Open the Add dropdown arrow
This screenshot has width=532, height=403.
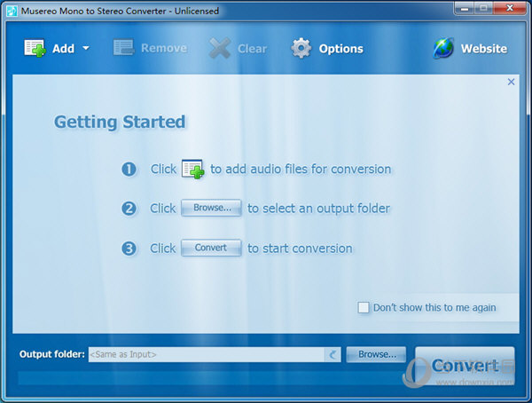(x=86, y=48)
